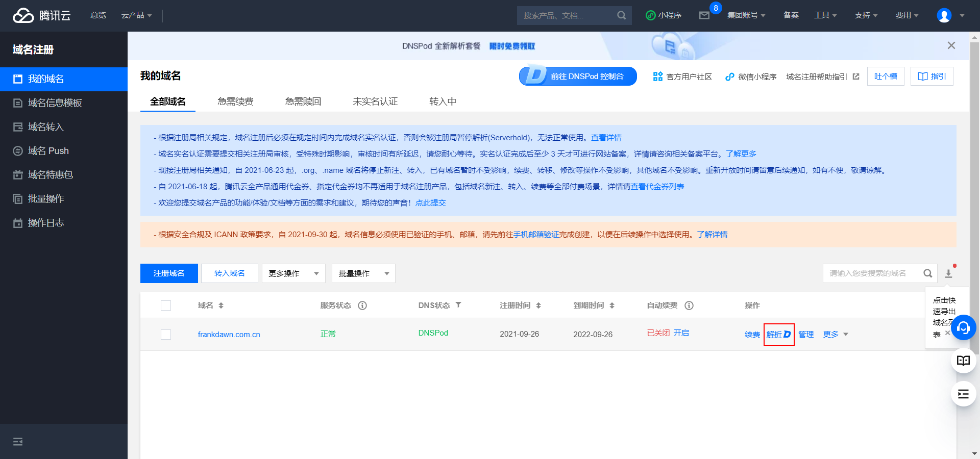Open 域名转入 in sidebar
Image resolution: width=980 pixels, height=459 pixels.
[64, 127]
